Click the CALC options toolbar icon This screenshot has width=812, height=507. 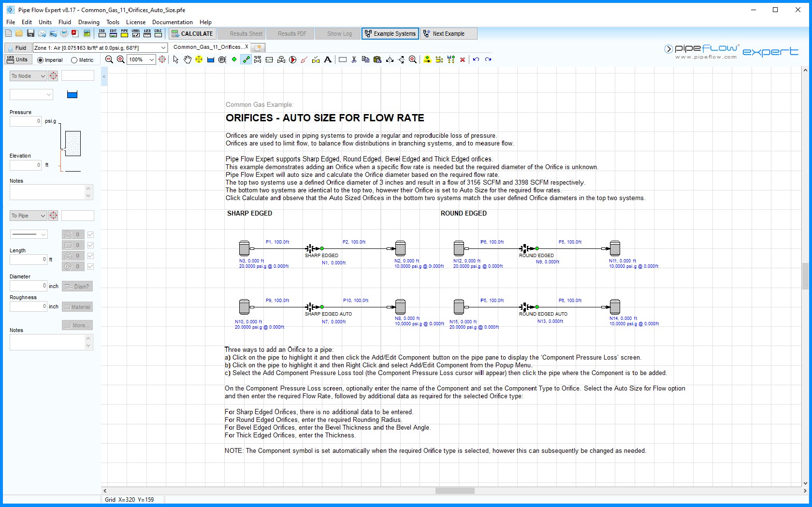[x=158, y=33]
